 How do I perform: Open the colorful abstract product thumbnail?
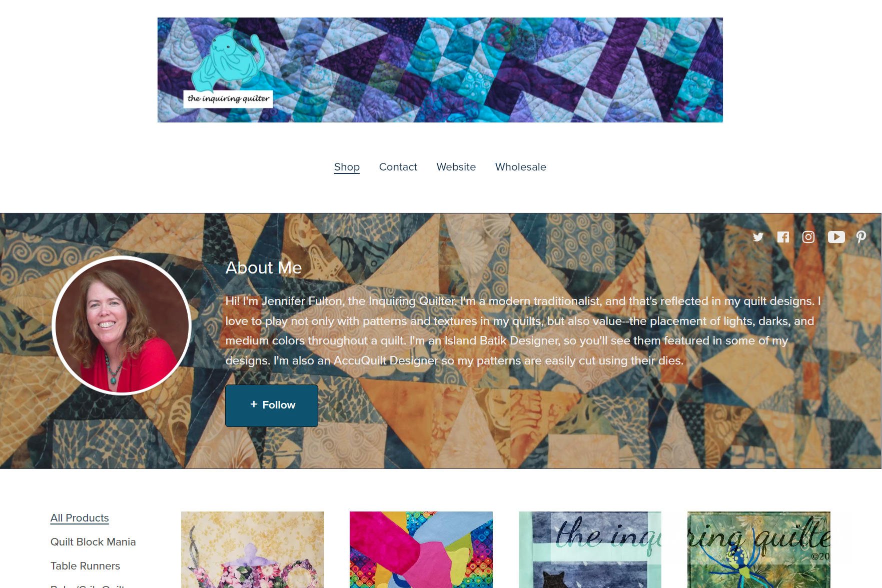click(x=421, y=549)
